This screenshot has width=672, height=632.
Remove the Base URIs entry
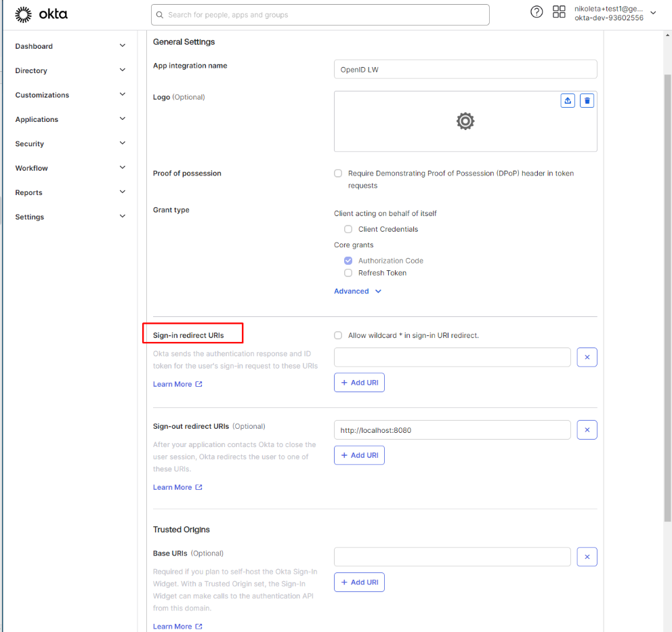pos(587,557)
